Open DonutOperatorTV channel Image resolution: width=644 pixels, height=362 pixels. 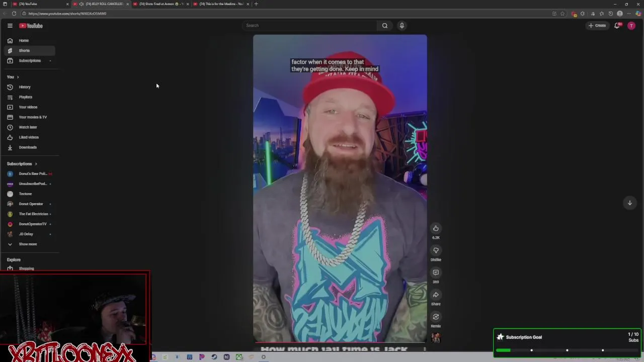pos(30,224)
